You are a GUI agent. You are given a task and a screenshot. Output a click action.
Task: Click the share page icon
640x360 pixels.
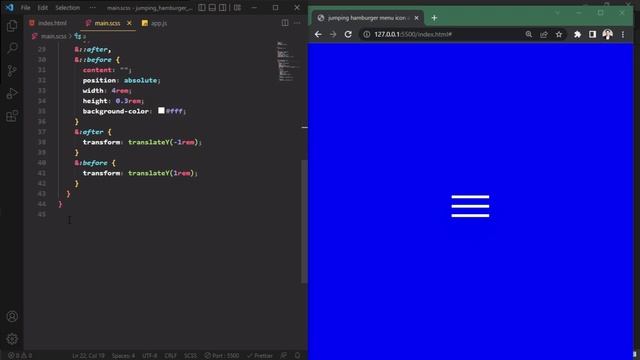pyautogui.click(x=544, y=34)
